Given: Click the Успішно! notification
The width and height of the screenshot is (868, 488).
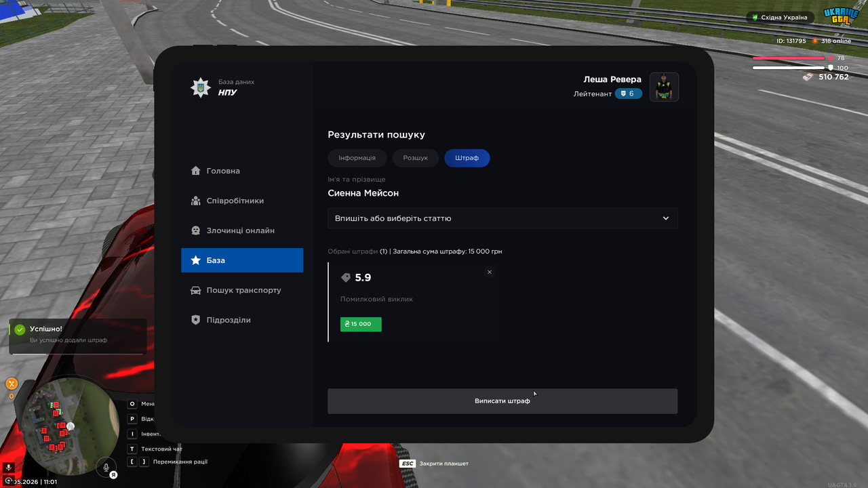Looking at the screenshot, I should 77,335.
